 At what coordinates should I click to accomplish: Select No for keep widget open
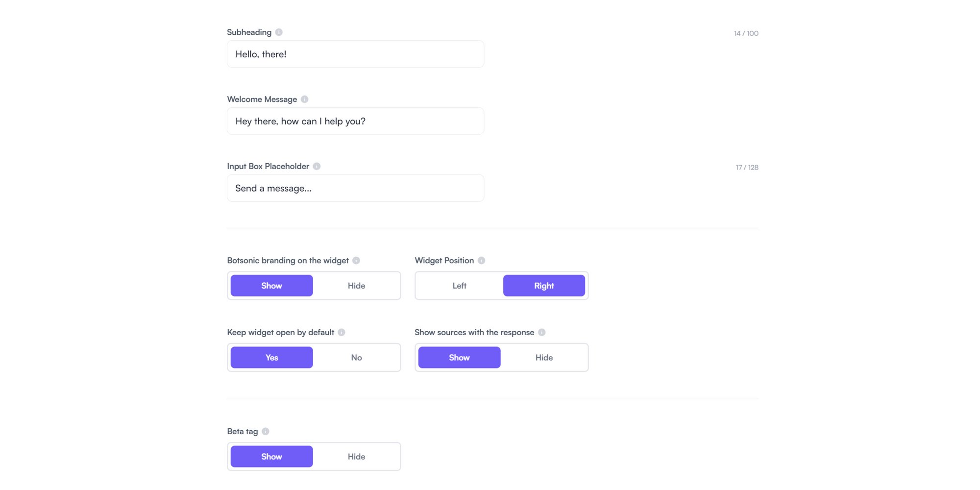coord(356,357)
